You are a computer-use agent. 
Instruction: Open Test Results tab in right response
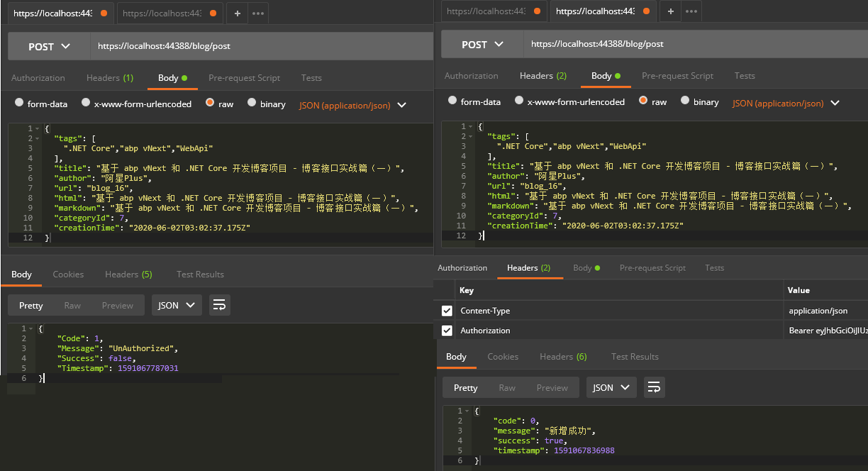(635, 357)
